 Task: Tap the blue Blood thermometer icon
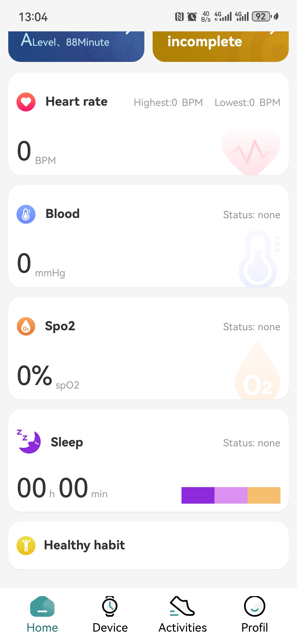(26, 214)
